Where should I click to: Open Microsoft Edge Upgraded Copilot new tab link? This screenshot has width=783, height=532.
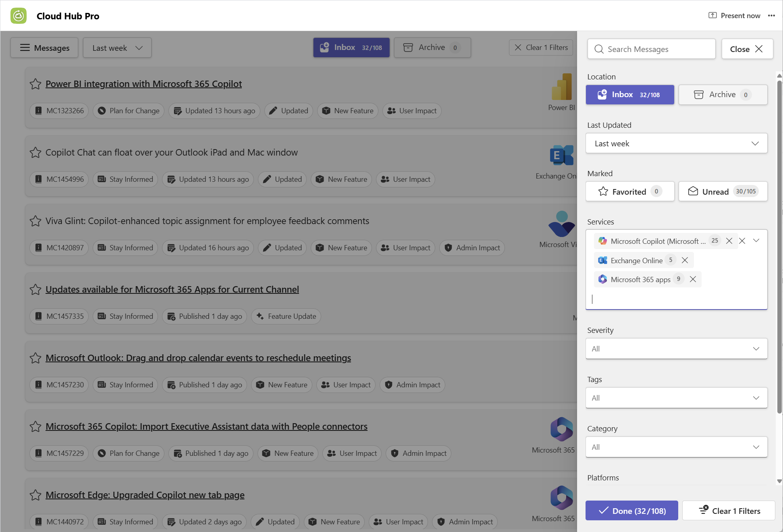pos(145,495)
